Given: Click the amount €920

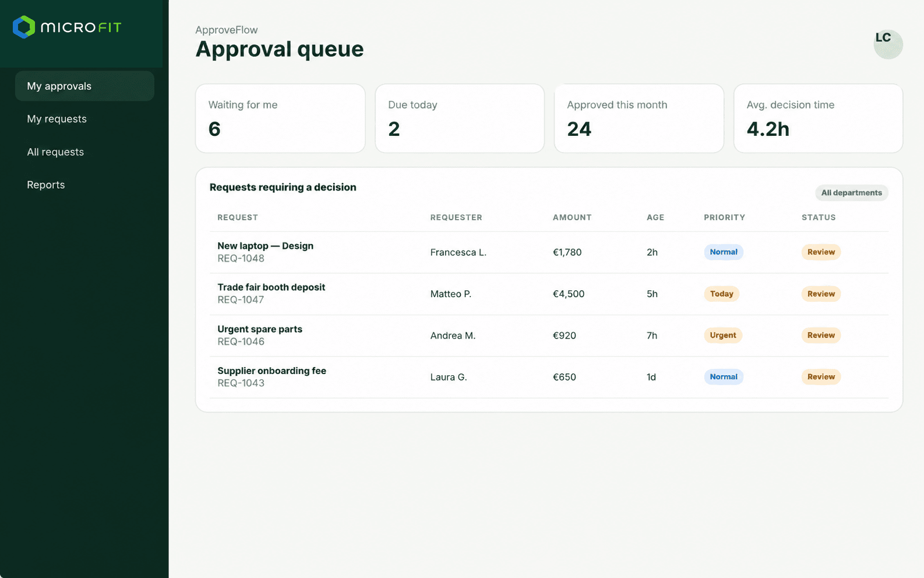Looking at the screenshot, I should tap(565, 336).
